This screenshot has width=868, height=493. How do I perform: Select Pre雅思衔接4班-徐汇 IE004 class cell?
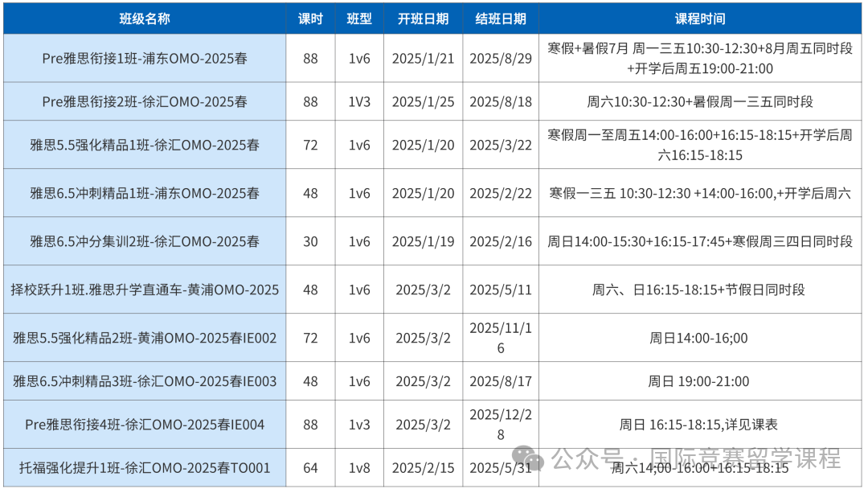point(145,425)
